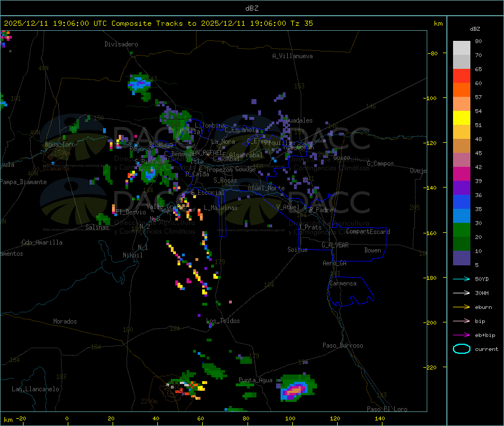Click the Aero_GA map label
The image size is (504, 426).
335,263
